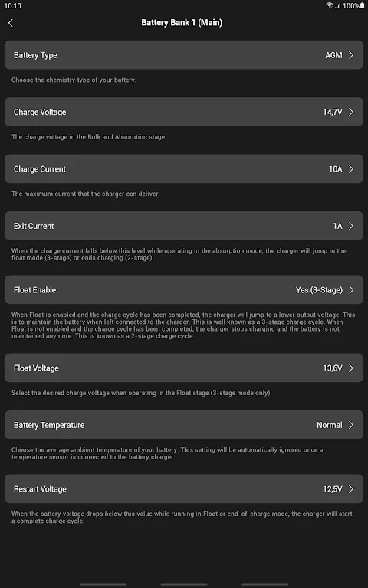Tap the chevron beside 10A charge current
368x588 pixels.
click(x=351, y=169)
